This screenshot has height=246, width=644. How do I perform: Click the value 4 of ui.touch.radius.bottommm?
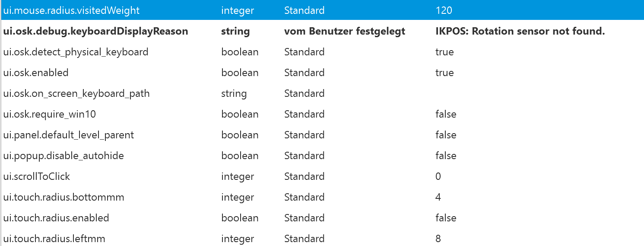438,197
